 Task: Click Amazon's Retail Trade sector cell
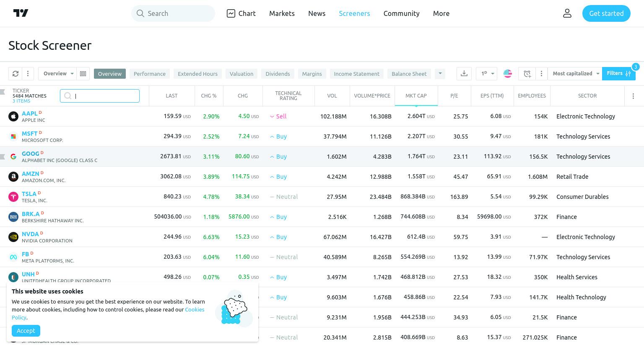click(572, 177)
